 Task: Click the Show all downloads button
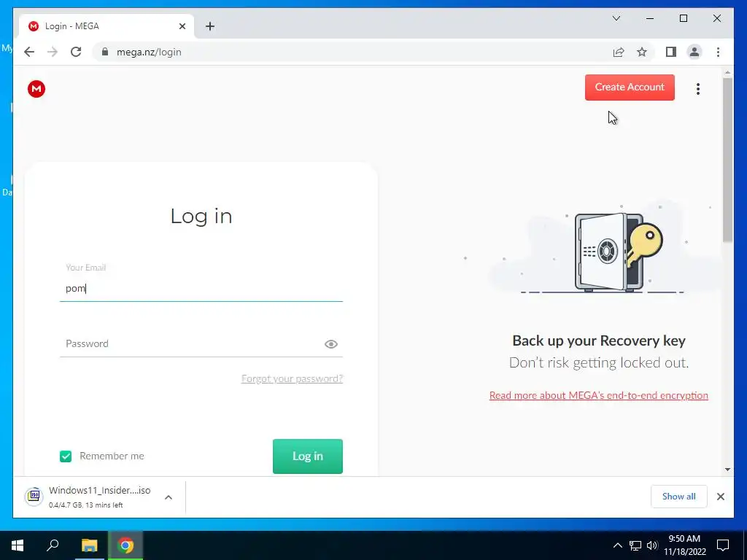click(679, 497)
